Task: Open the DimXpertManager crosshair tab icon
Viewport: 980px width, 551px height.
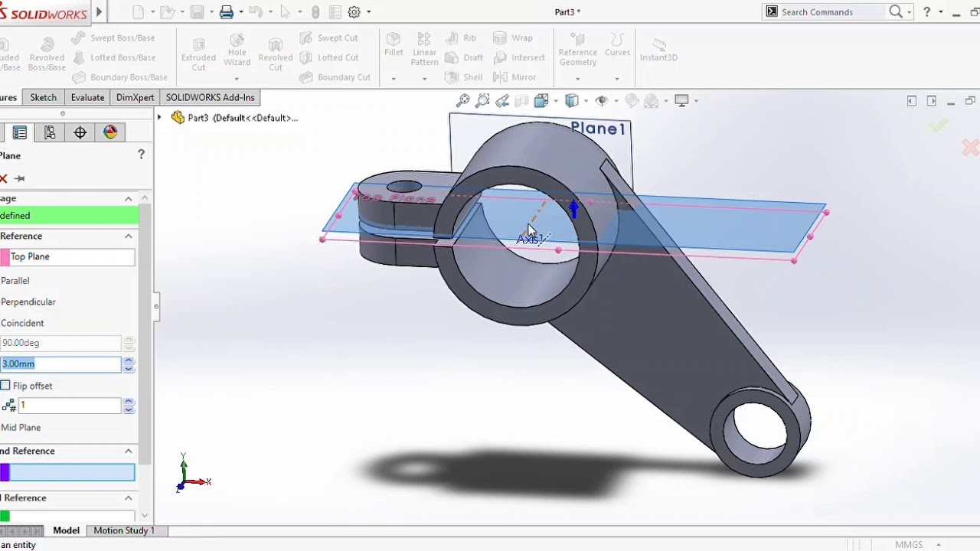Action: [80, 132]
